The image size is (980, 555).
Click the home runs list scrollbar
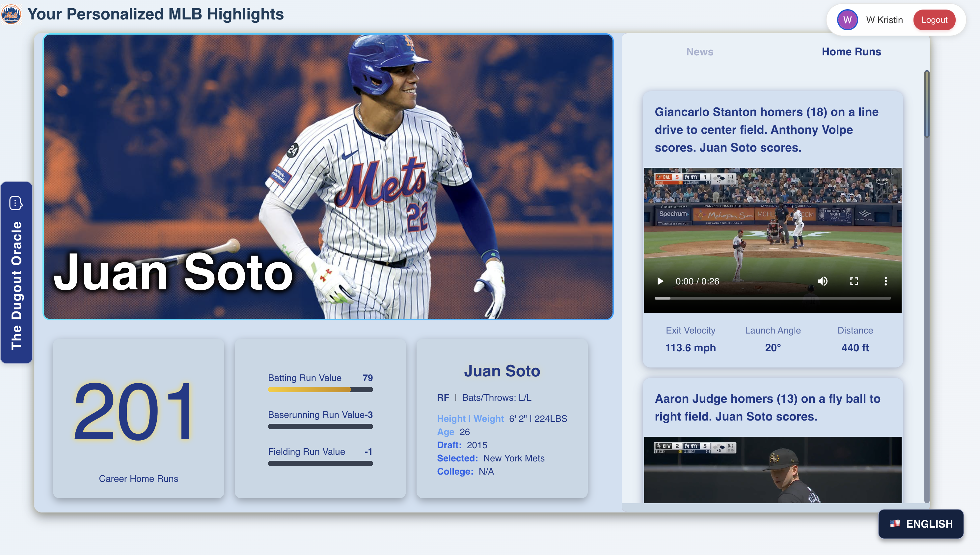[x=927, y=104]
